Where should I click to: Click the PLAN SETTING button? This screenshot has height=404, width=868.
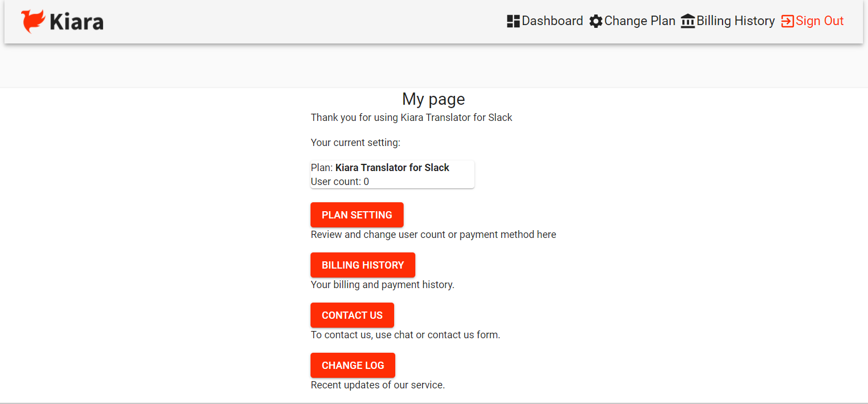[x=357, y=215]
